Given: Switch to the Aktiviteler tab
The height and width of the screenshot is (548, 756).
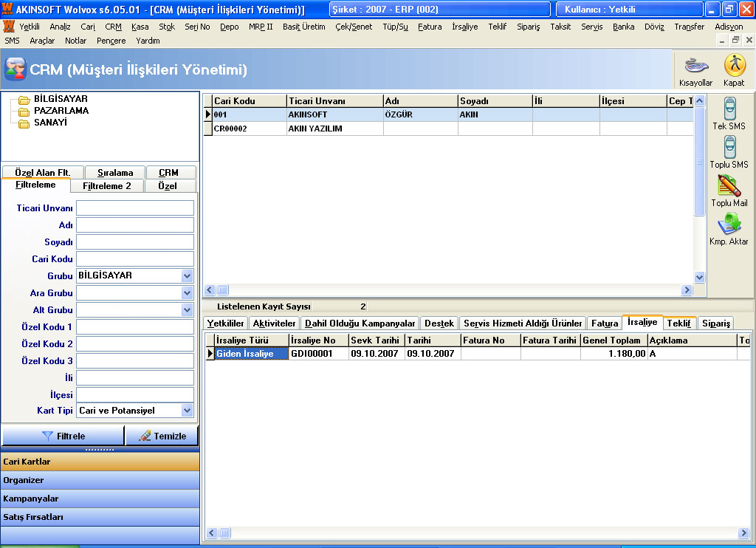Looking at the screenshot, I should [275, 323].
